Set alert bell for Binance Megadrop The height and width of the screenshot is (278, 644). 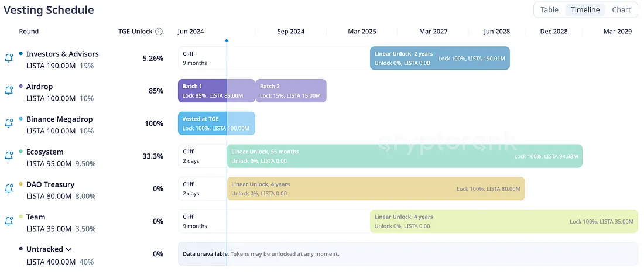(x=9, y=123)
